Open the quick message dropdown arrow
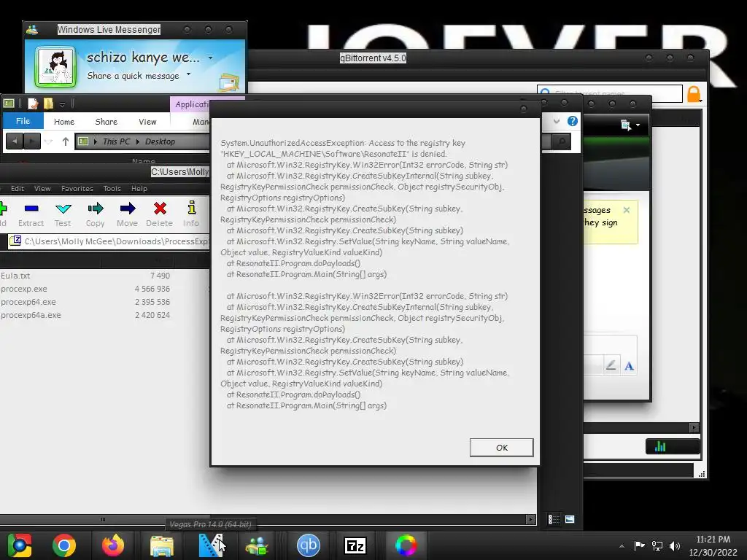The width and height of the screenshot is (747, 560). pyautogui.click(x=188, y=74)
